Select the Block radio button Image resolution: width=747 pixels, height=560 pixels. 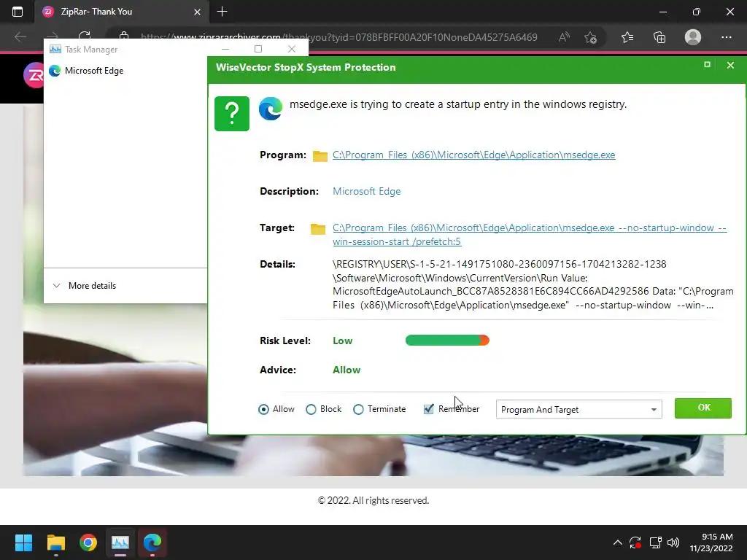311,409
